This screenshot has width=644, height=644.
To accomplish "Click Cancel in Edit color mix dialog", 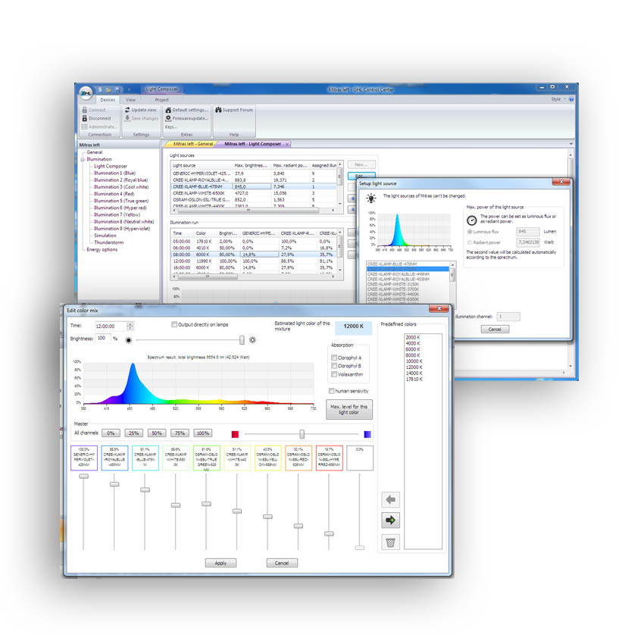I will click(282, 563).
